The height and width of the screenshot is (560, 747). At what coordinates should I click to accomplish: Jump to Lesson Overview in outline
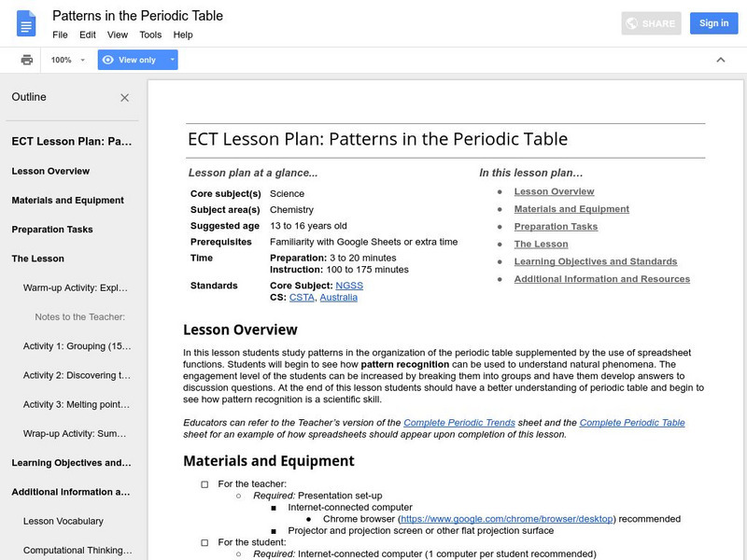[x=50, y=171]
